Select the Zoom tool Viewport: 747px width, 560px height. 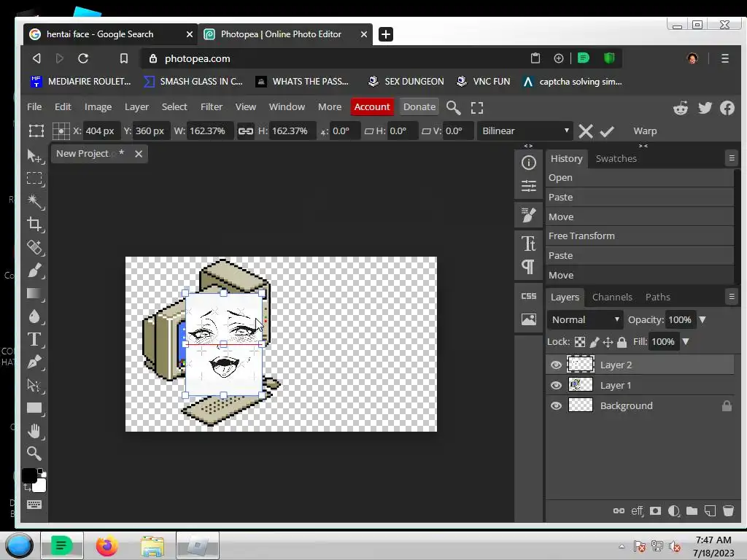(x=34, y=454)
